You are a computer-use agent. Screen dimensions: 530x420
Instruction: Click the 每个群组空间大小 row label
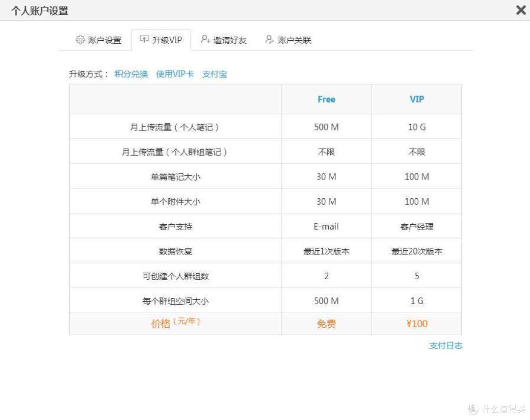pos(175,301)
